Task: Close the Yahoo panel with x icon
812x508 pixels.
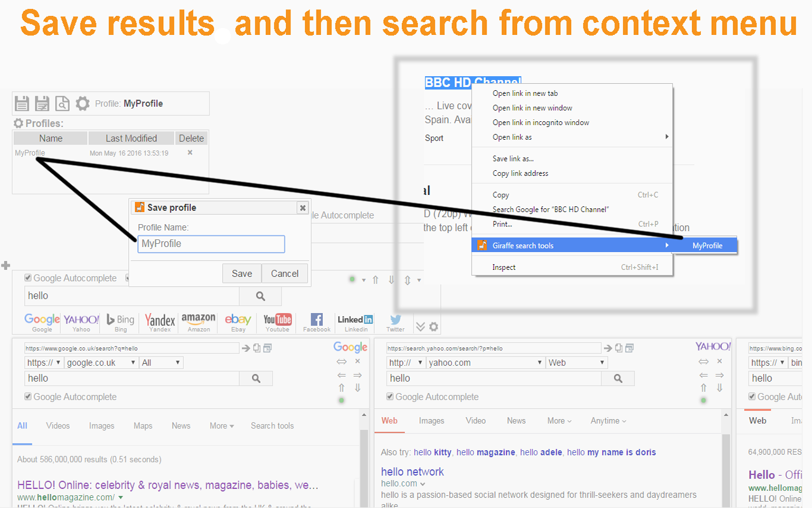Action: point(719,361)
